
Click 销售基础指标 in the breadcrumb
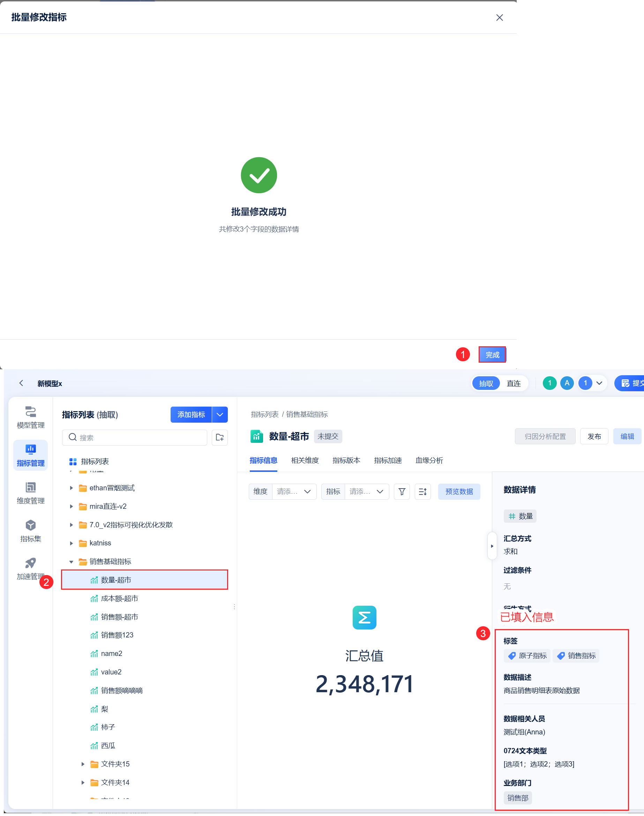pyautogui.click(x=307, y=414)
